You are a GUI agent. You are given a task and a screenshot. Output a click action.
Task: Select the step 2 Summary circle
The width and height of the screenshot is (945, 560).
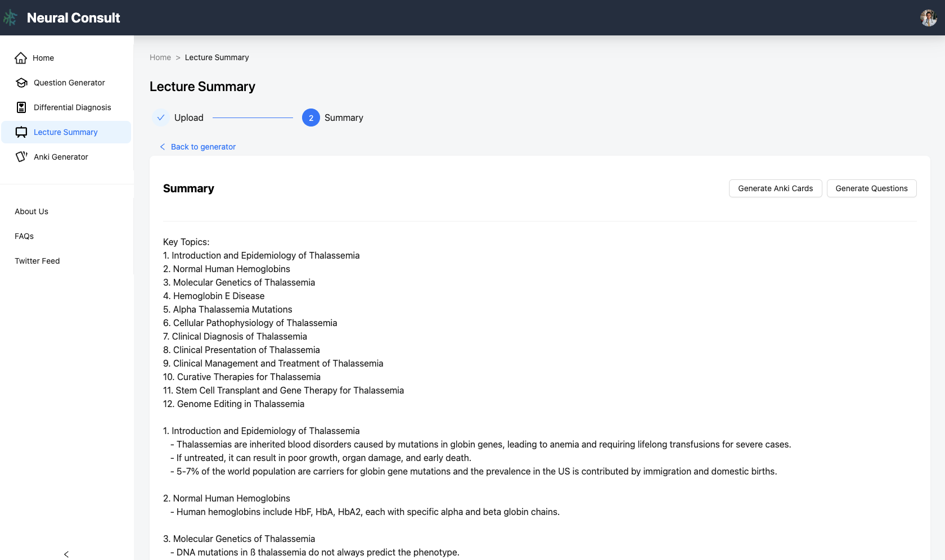pos(311,118)
